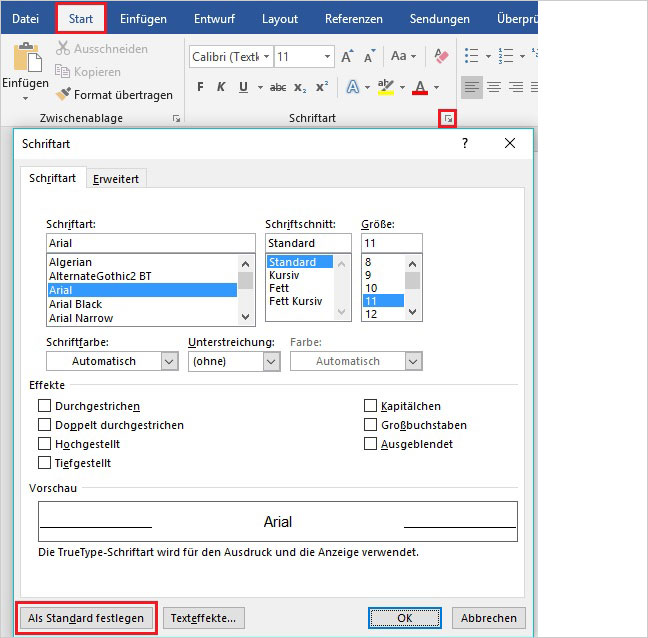Open ribbon font size dropdown arrow
This screenshot has width=648, height=638.
(x=327, y=56)
